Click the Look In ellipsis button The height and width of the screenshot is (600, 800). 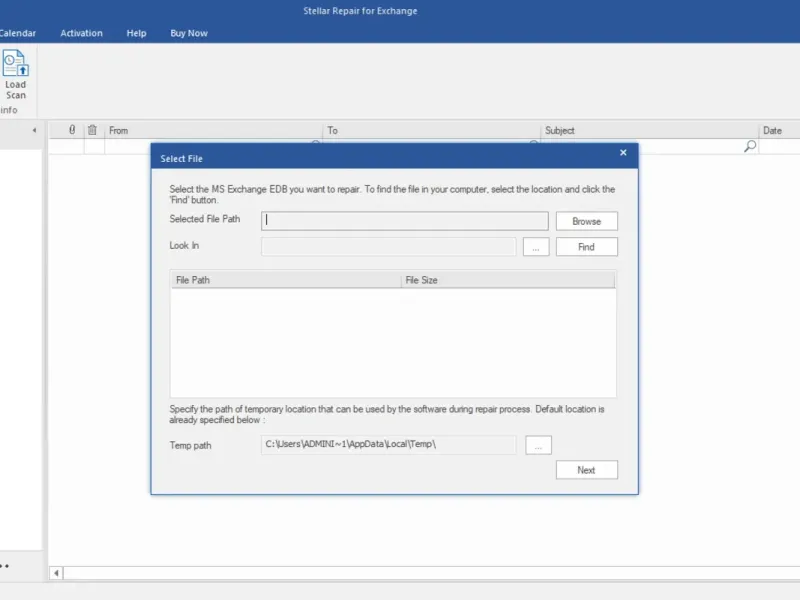pos(536,247)
